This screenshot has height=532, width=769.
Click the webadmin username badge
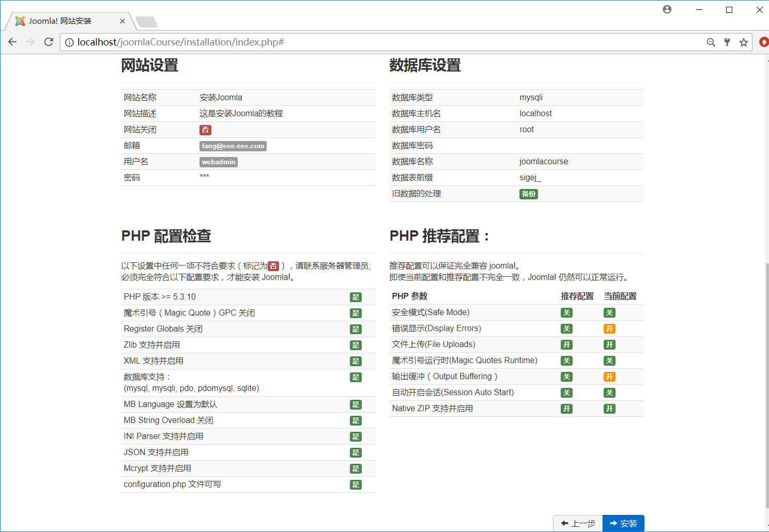point(219,162)
